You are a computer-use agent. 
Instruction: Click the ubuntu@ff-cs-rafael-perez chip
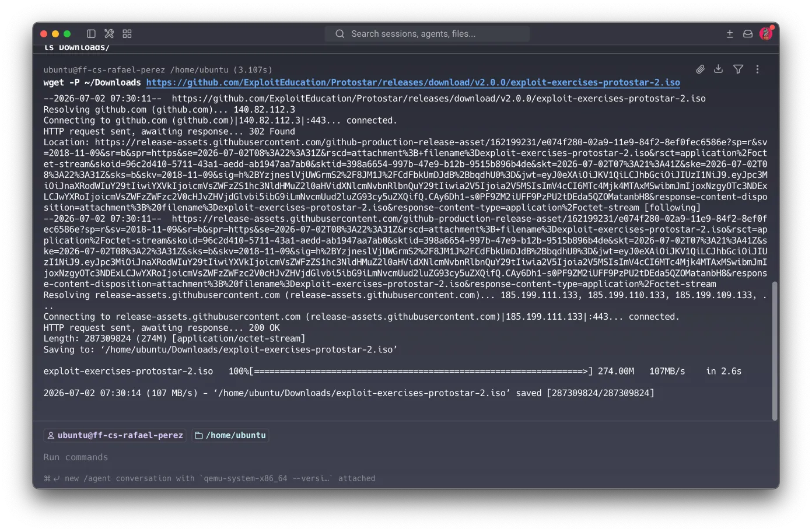coord(116,435)
